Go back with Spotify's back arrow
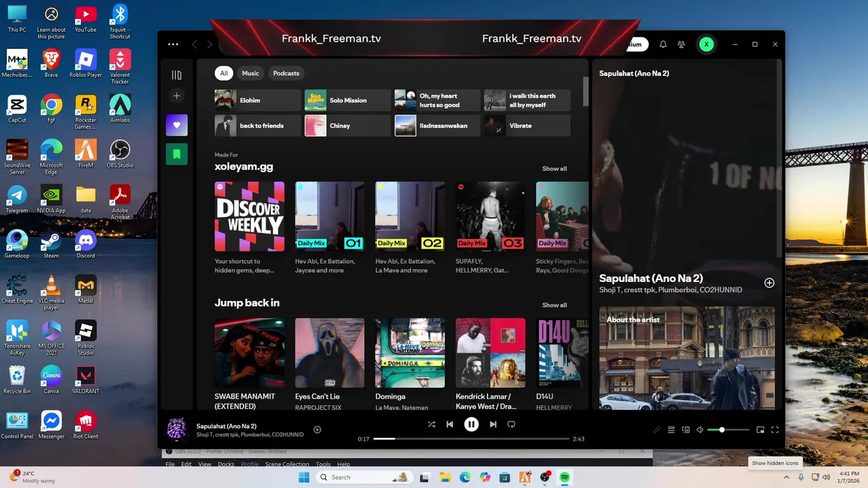Screen dimensions: 868x488 coord(195,45)
